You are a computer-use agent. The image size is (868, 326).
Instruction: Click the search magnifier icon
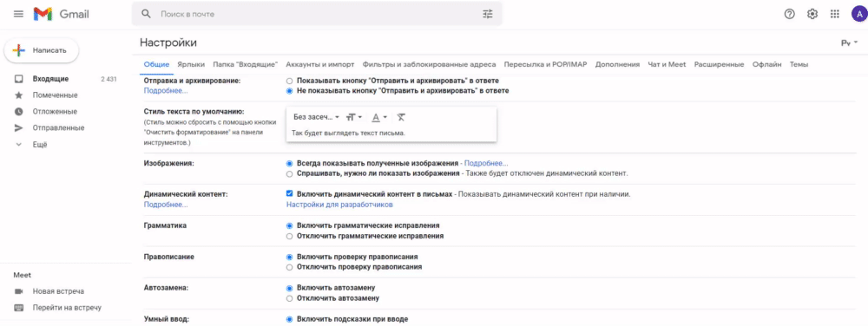(x=146, y=15)
